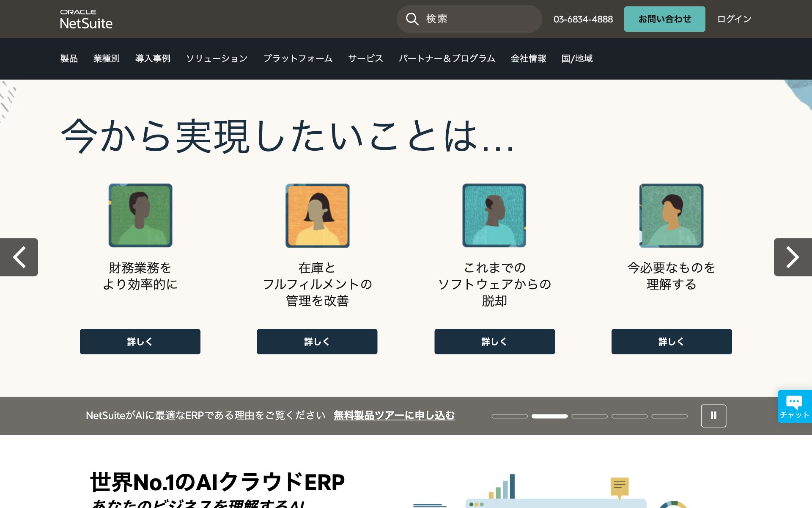
Task: Select the first carousel slide indicator
Action: tap(510, 416)
